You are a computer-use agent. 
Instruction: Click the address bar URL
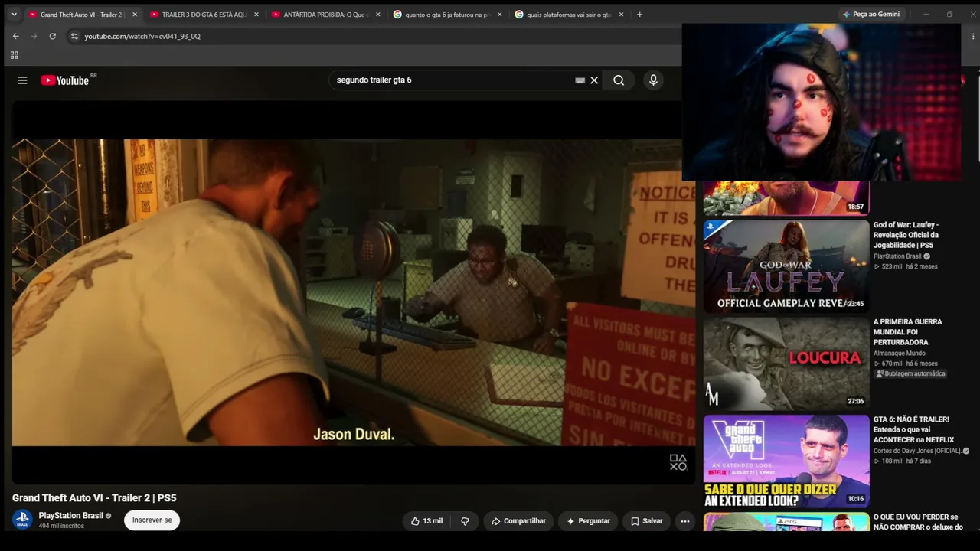[x=142, y=36]
